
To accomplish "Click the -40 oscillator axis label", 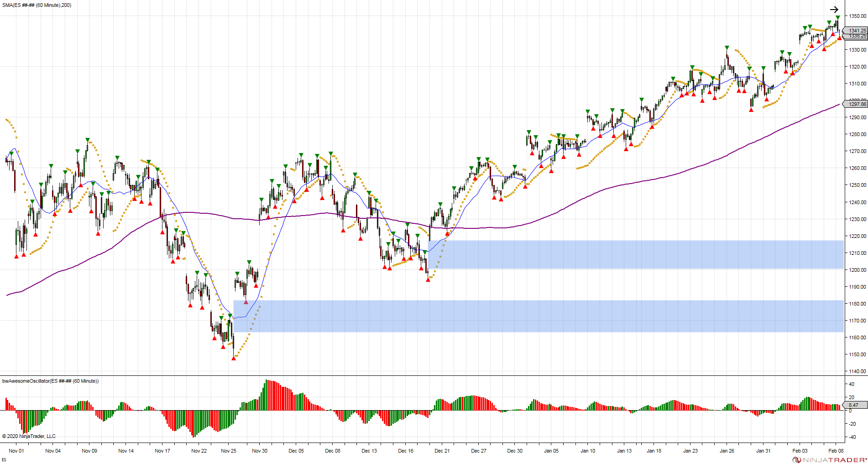I will tap(852, 437).
